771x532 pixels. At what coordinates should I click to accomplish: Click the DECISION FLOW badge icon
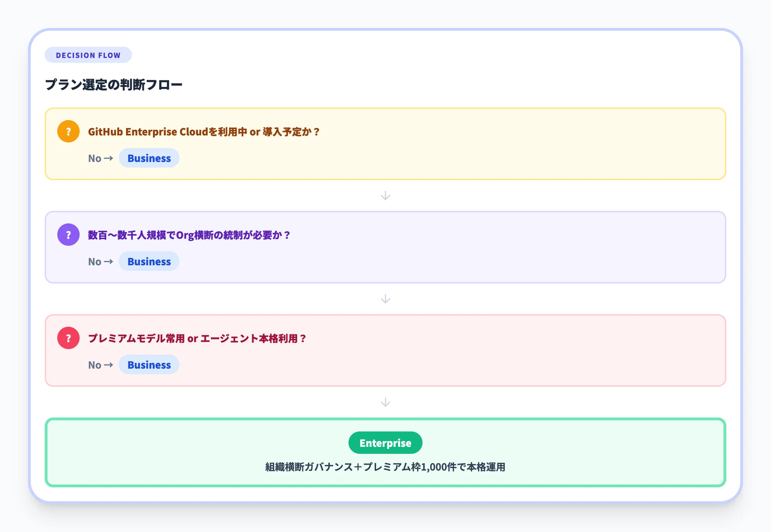(x=88, y=54)
